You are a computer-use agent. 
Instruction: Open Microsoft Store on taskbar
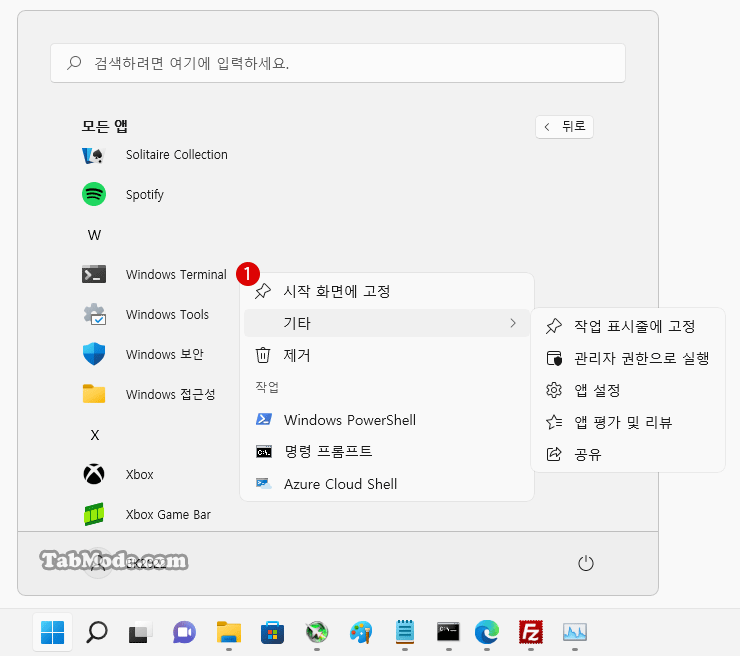tap(272, 632)
